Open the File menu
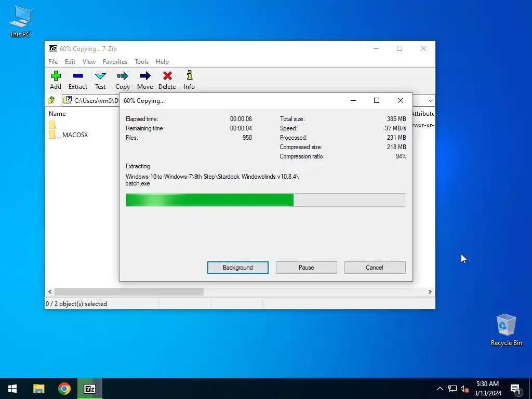Viewport: 532px width, 399px height. pos(53,62)
